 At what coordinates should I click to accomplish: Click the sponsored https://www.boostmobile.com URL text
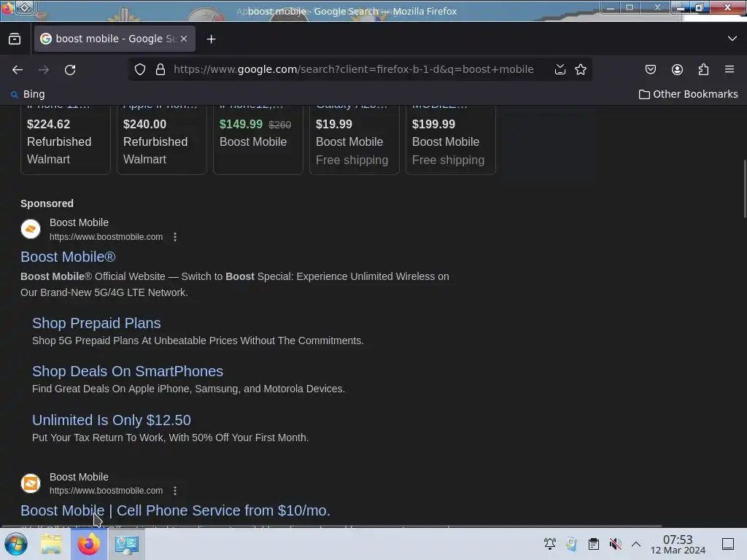(x=107, y=237)
